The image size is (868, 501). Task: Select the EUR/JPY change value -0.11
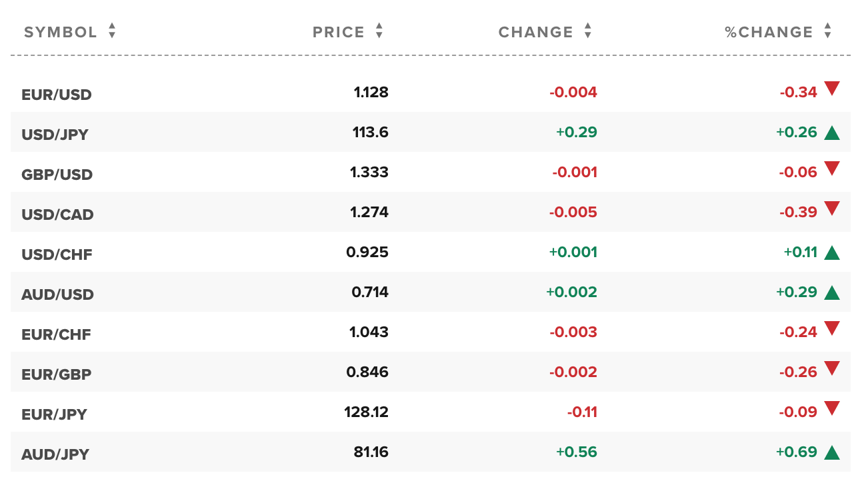point(582,412)
